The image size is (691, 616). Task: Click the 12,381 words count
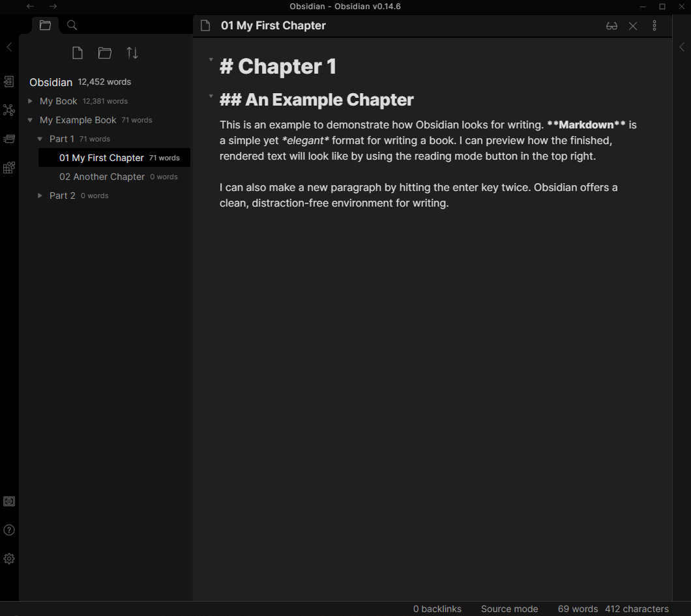click(x=106, y=101)
